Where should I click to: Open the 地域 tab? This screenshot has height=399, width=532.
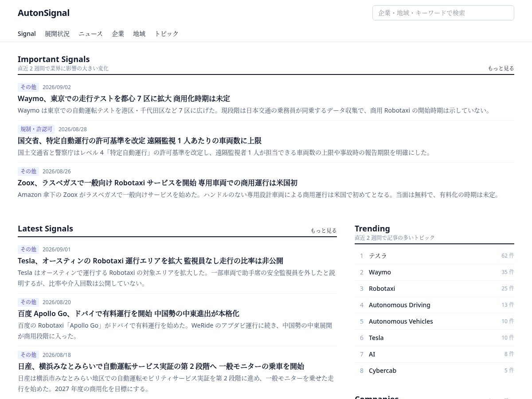click(x=139, y=34)
